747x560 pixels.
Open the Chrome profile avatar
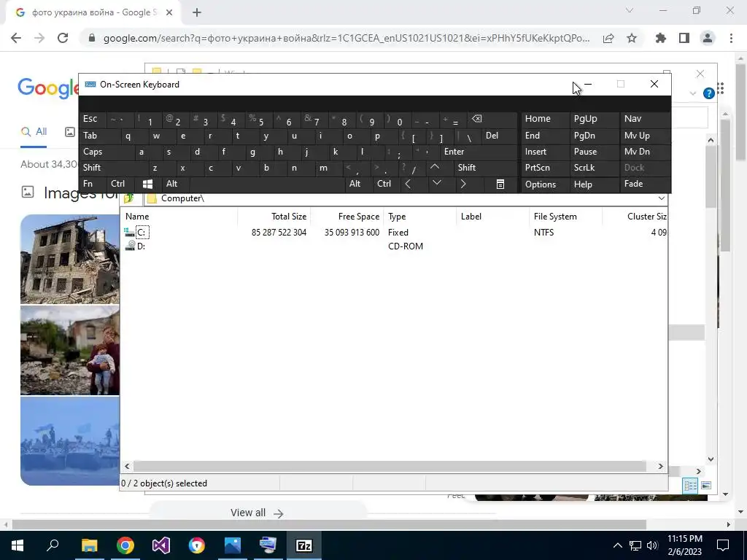coord(708,38)
